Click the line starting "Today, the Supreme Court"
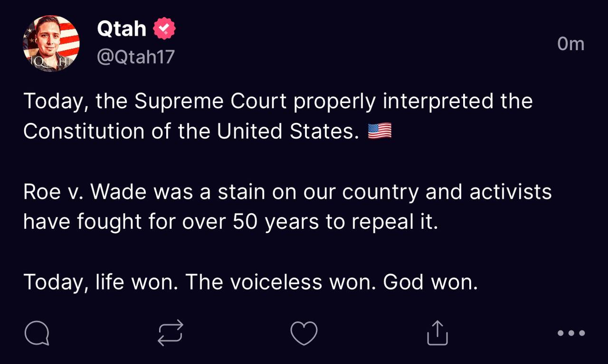Screen dimensions: 608x364 pyautogui.click(x=278, y=102)
